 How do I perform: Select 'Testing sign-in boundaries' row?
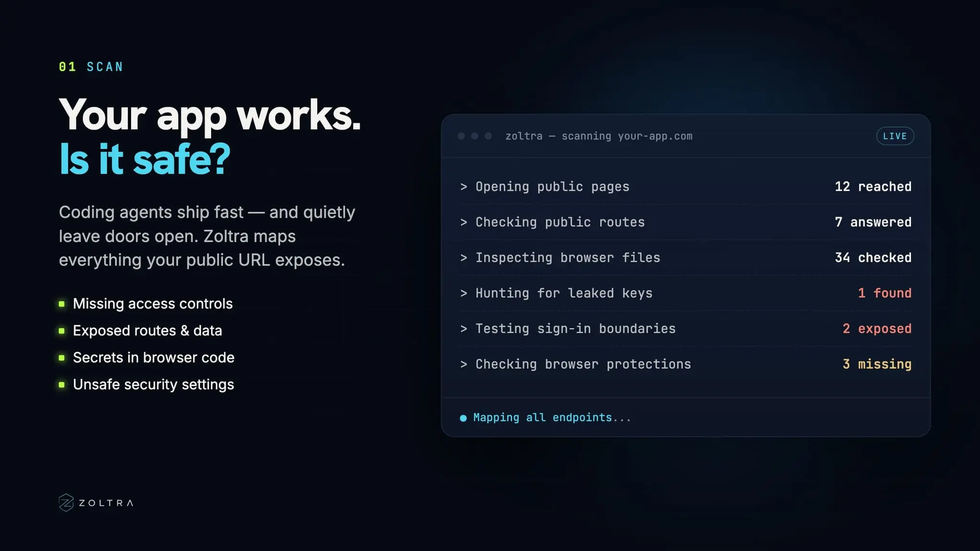(x=686, y=329)
